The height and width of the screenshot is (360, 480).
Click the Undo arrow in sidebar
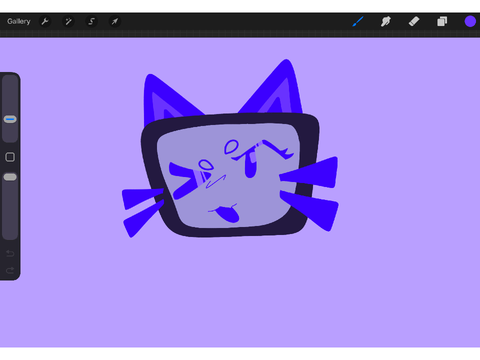(x=10, y=254)
